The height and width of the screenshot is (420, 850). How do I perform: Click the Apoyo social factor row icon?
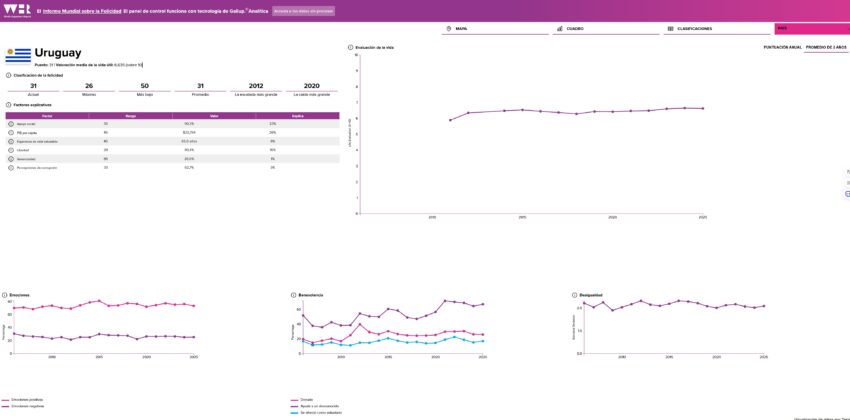pyautogui.click(x=11, y=124)
